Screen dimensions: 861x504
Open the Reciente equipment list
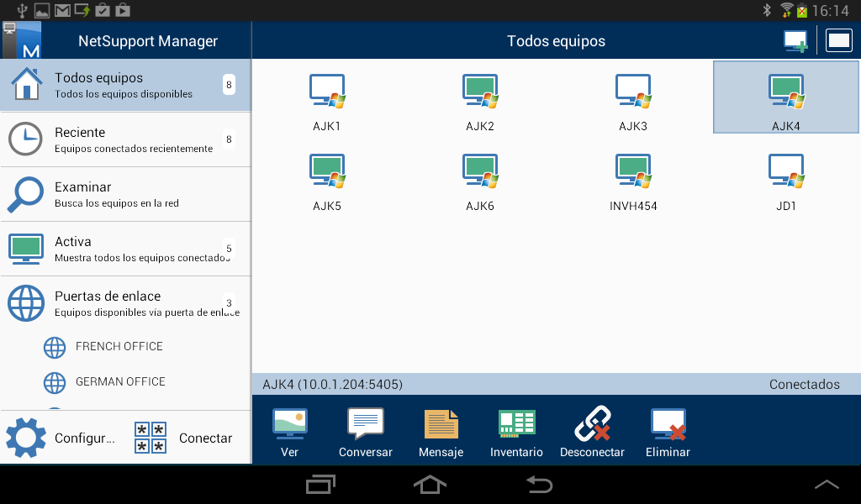[126, 139]
